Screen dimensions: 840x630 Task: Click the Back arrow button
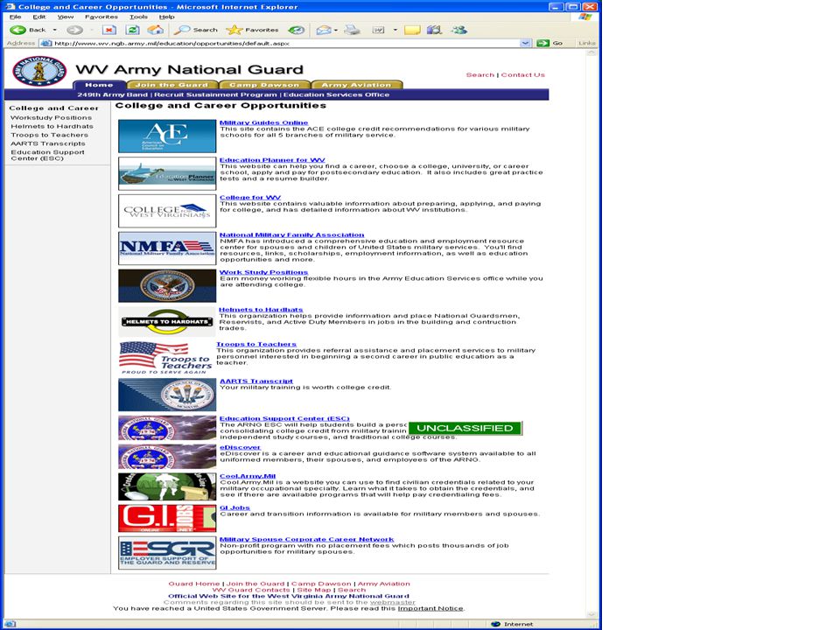tap(28, 30)
